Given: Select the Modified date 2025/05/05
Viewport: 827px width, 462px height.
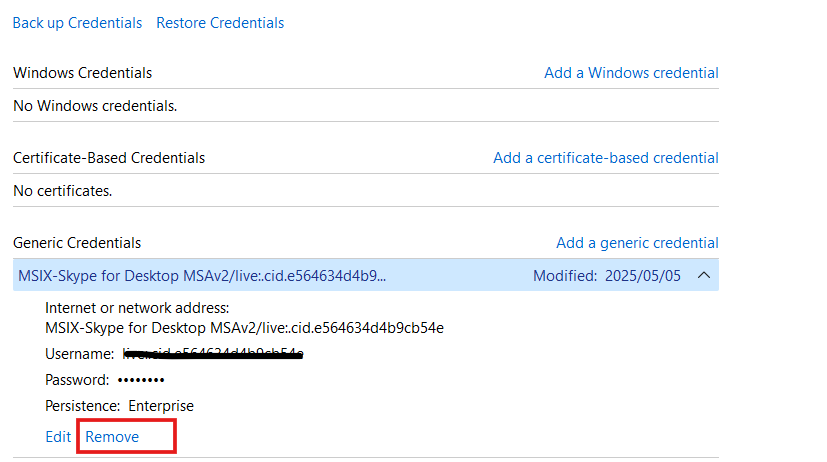Looking at the screenshot, I should tap(643, 276).
